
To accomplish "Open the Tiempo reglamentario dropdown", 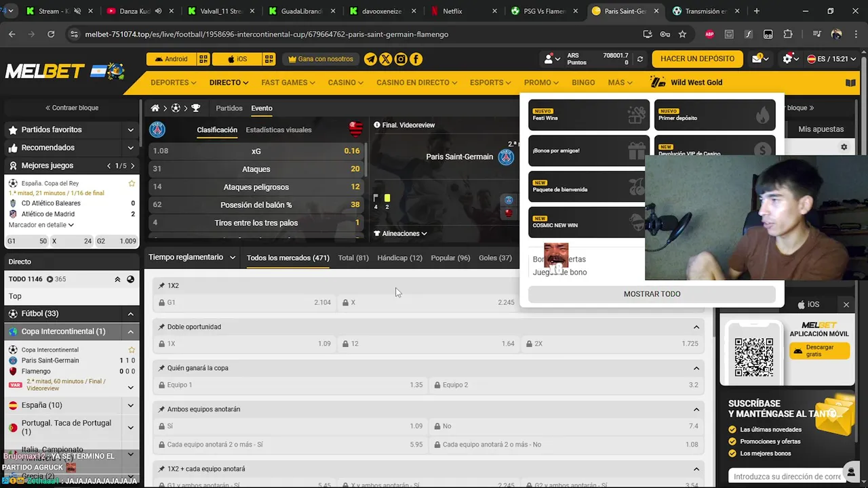I will click(x=192, y=258).
